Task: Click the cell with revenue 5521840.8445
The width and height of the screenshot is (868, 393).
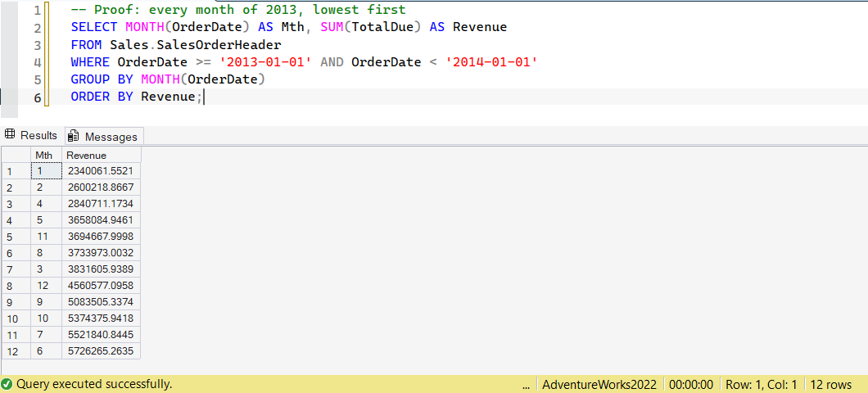Action: (x=101, y=335)
